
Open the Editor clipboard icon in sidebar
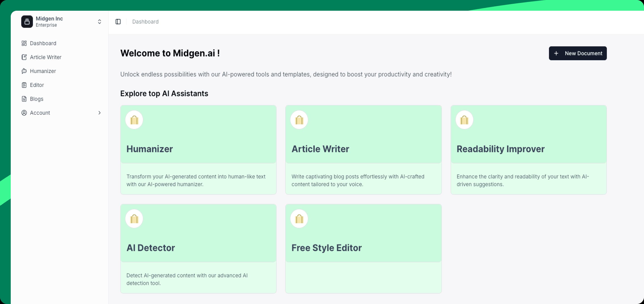click(24, 85)
